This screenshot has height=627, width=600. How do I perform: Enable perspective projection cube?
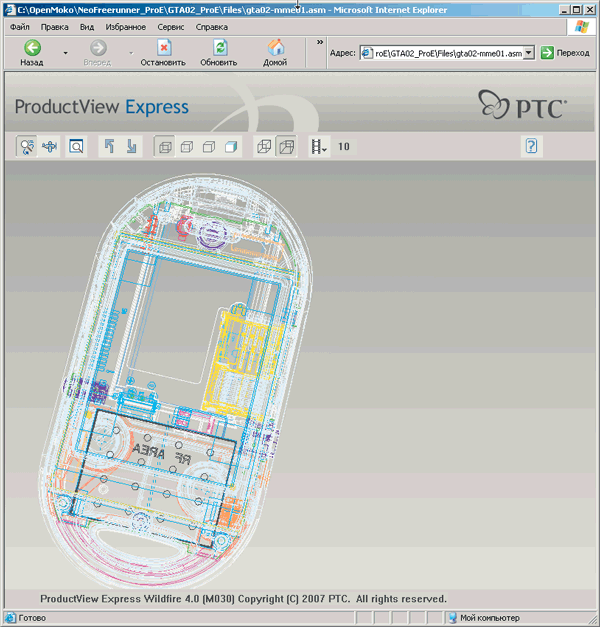[287, 147]
